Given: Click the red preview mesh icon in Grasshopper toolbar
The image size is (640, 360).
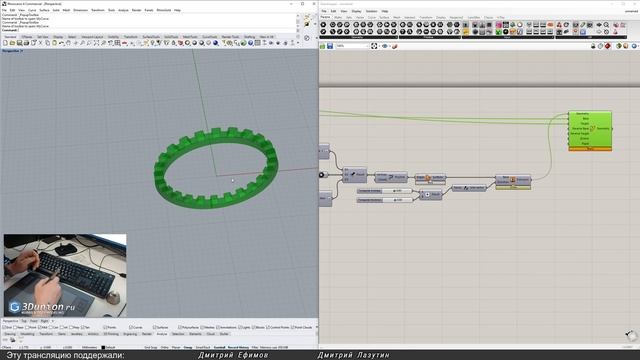Looking at the screenshot, I should (608, 46).
